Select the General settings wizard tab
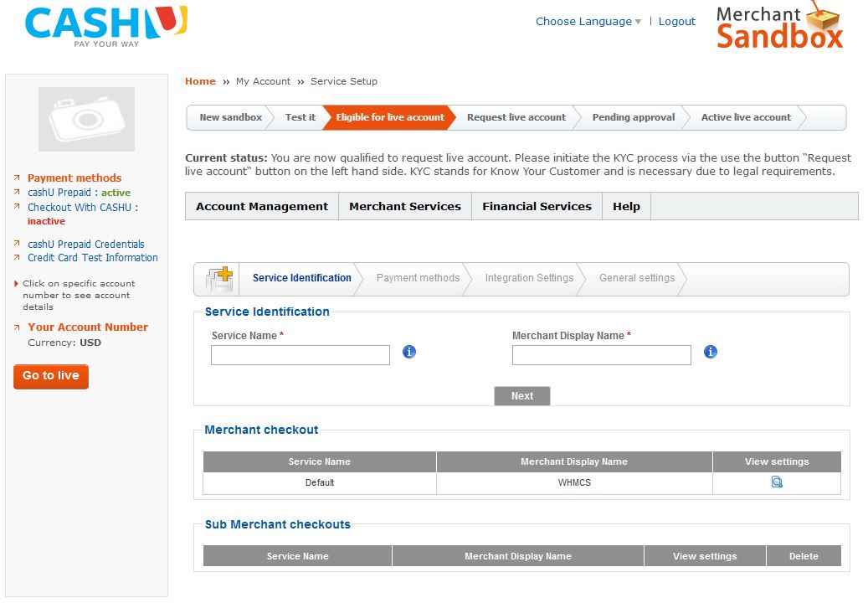 [637, 278]
